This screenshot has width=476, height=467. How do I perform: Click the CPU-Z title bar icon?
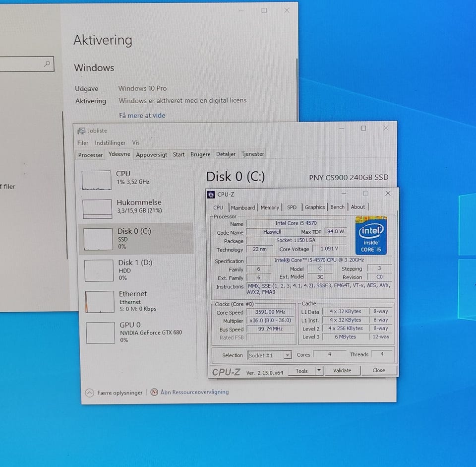211,195
